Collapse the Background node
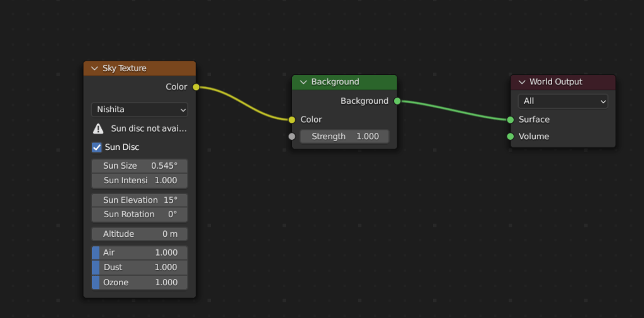The width and height of the screenshot is (644, 318). 303,82
